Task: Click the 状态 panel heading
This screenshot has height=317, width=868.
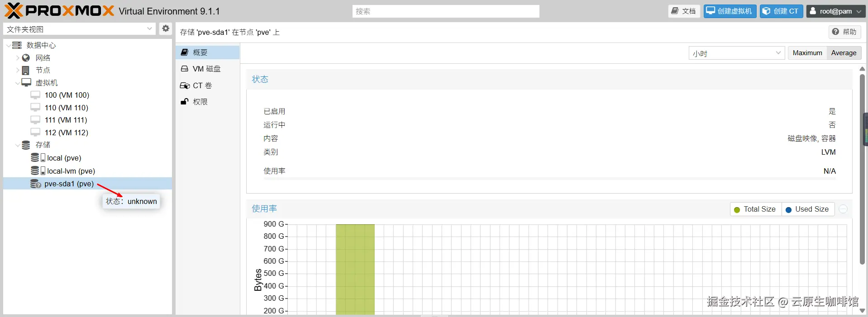Action: point(260,79)
